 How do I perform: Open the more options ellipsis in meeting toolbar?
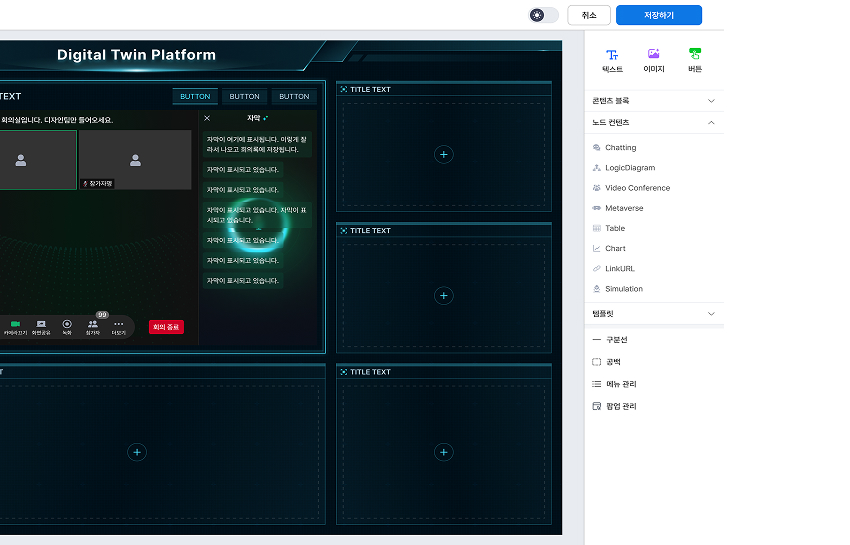119,325
